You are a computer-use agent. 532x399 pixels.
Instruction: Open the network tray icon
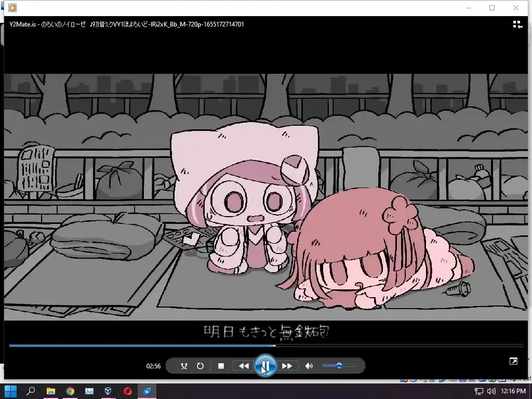[x=478, y=391]
